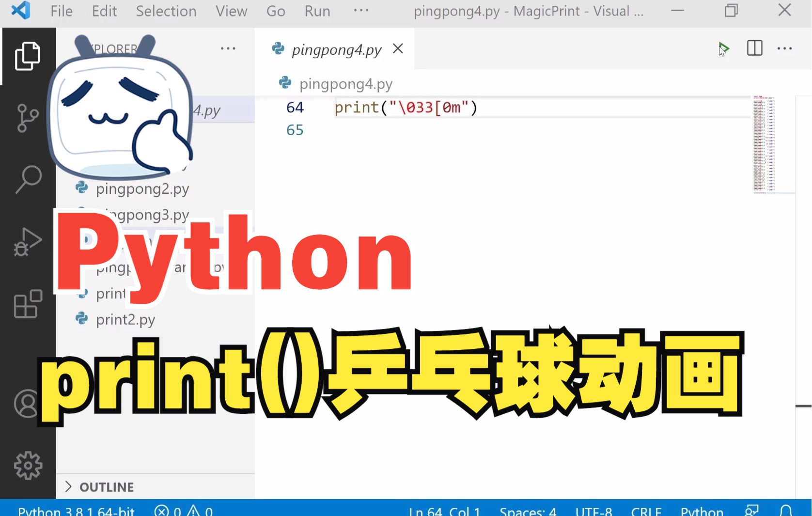The width and height of the screenshot is (812, 516).
Task: Run the Python file with the play button
Action: tap(724, 48)
